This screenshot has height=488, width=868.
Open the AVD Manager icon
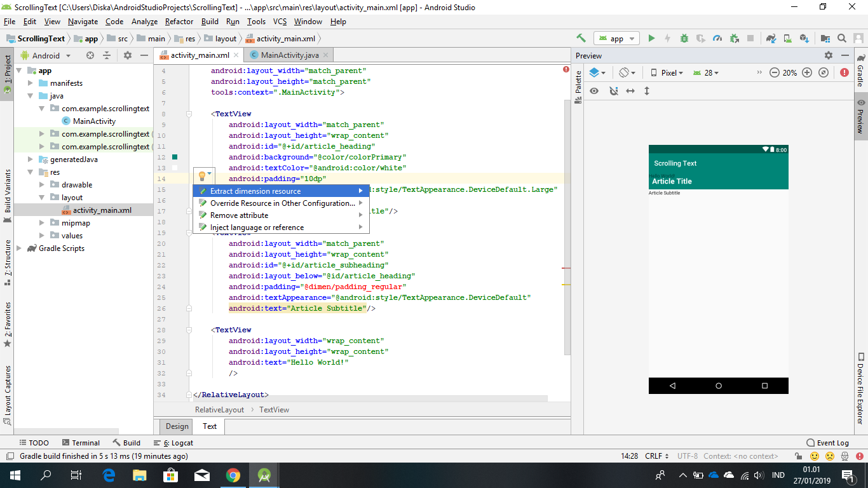click(x=787, y=38)
